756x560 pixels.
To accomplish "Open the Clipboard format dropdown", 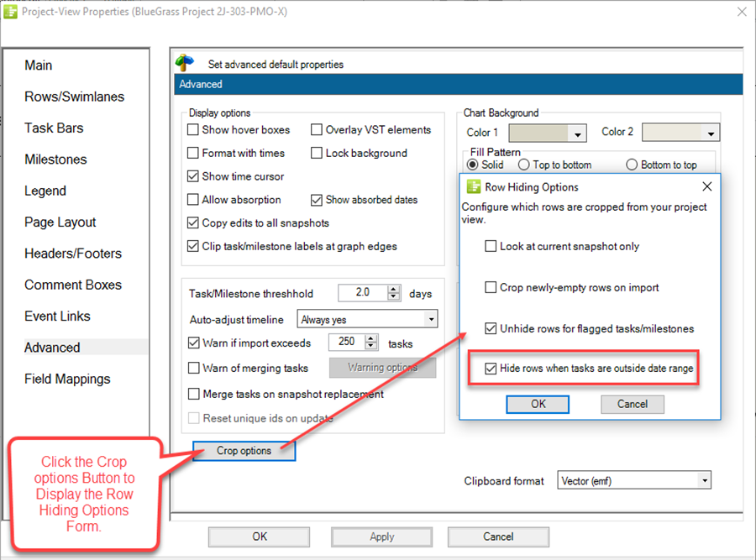I will 706,480.
